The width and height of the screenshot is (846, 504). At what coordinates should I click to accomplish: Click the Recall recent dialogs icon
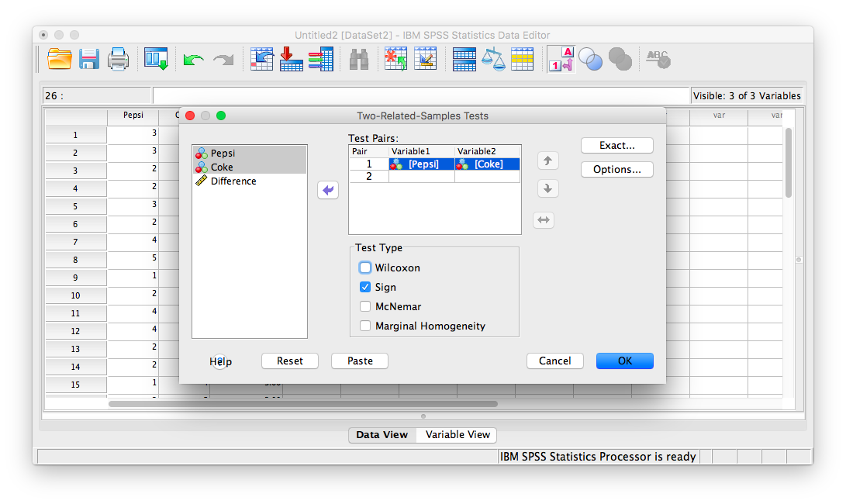[x=156, y=59]
